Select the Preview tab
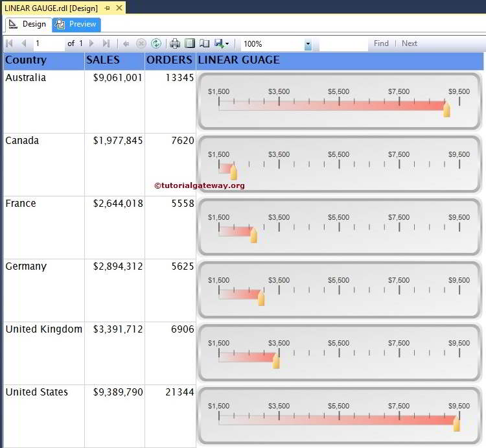The height and width of the screenshot is (448, 486). [x=76, y=24]
